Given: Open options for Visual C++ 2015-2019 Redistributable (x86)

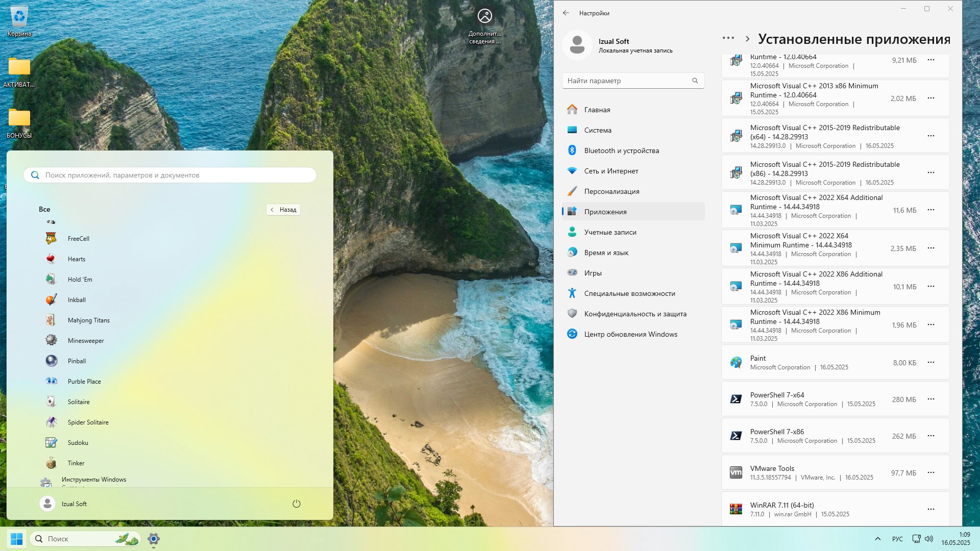Looking at the screenshot, I should pyautogui.click(x=931, y=173).
